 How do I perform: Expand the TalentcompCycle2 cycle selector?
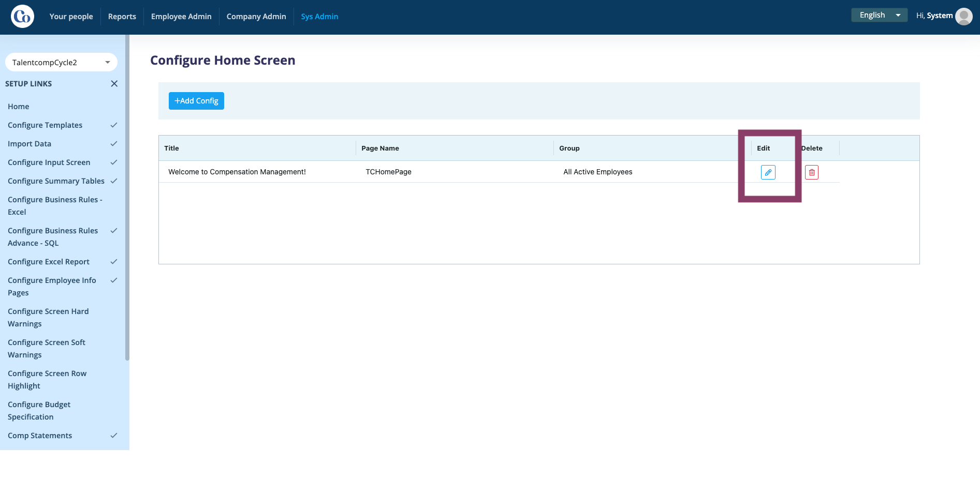61,62
